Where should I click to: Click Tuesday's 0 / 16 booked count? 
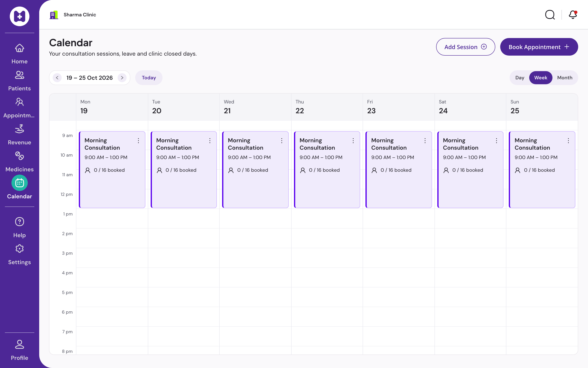(181, 170)
